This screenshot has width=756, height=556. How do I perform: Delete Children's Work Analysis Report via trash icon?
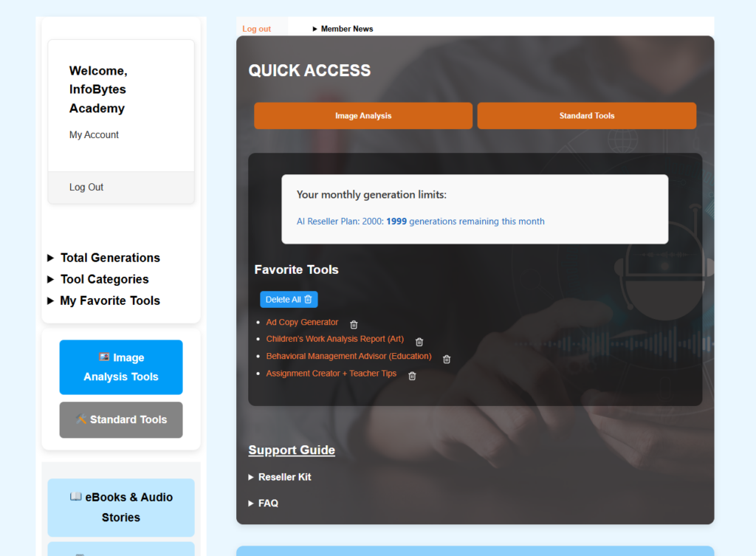[x=419, y=342]
